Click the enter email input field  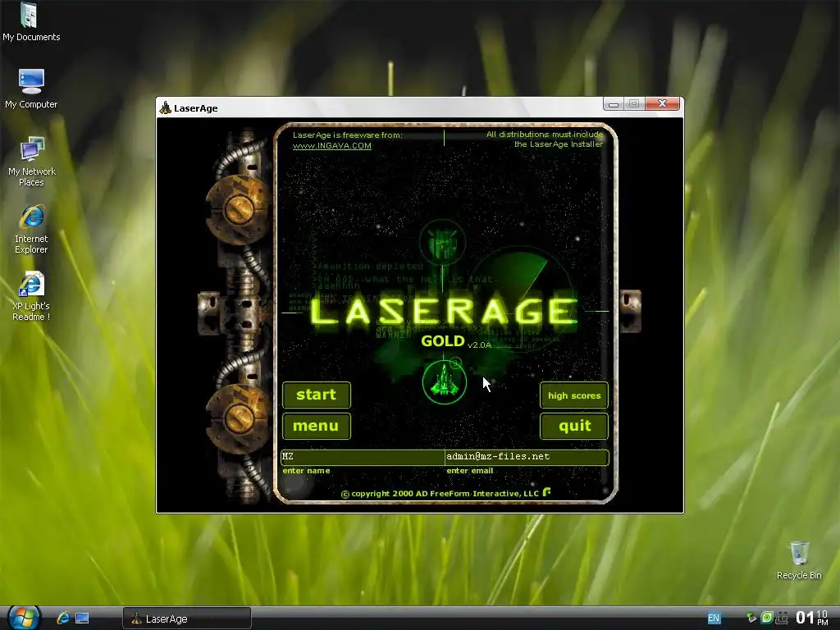527,456
